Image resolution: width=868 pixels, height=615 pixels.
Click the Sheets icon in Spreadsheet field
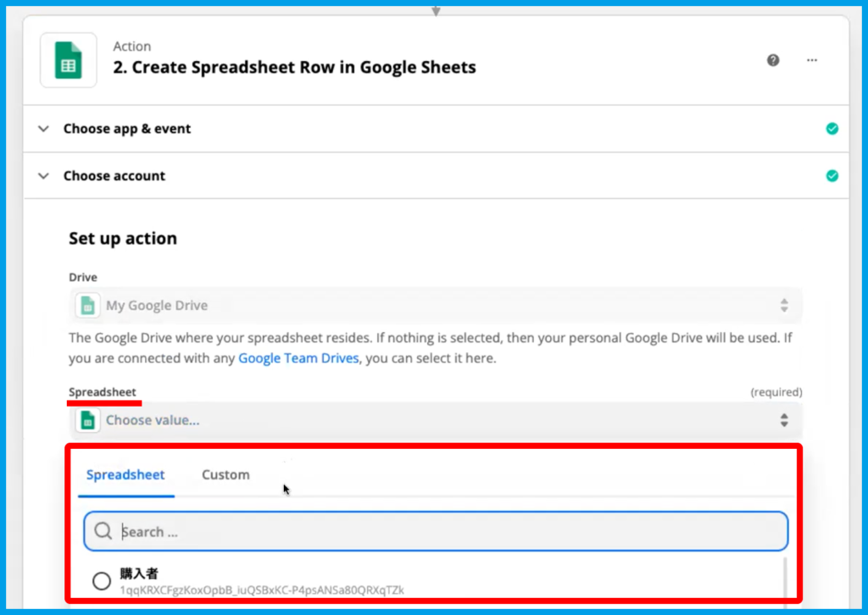[x=86, y=419]
